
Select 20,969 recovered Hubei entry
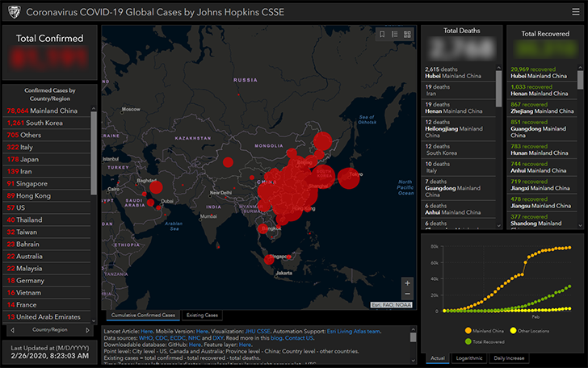(542, 73)
